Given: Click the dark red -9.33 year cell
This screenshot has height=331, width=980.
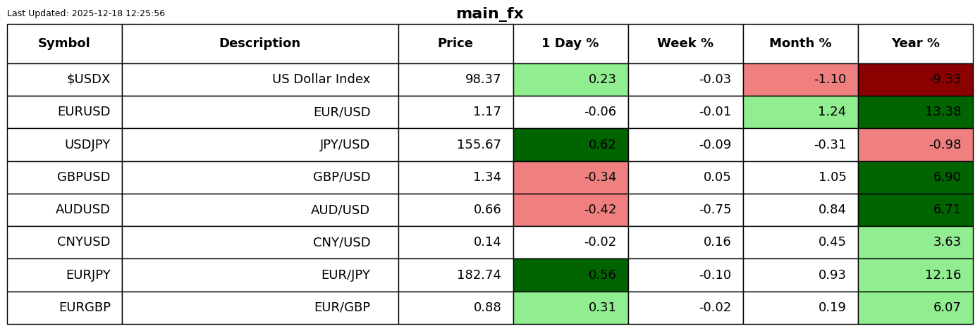Looking at the screenshot, I should (x=915, y=80).
